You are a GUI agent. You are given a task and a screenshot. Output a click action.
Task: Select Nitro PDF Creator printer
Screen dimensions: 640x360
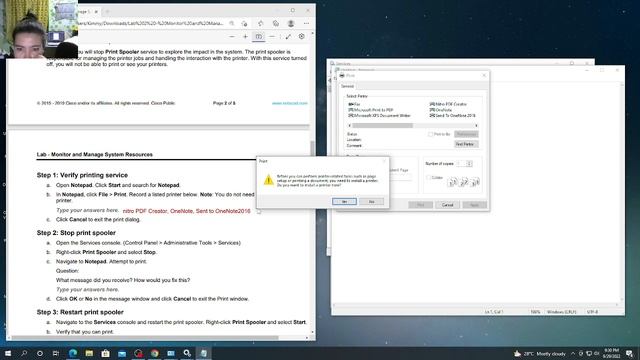[x=448, y=104]
